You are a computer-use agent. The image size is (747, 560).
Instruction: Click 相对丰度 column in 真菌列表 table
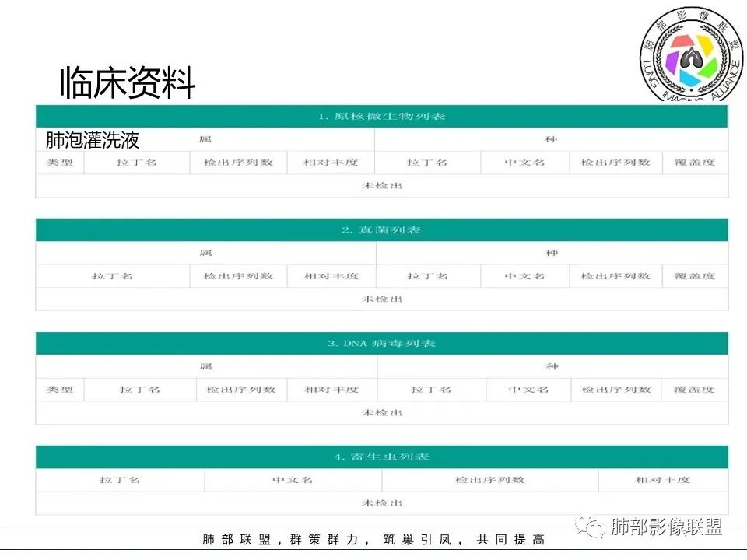click(331, 276)
